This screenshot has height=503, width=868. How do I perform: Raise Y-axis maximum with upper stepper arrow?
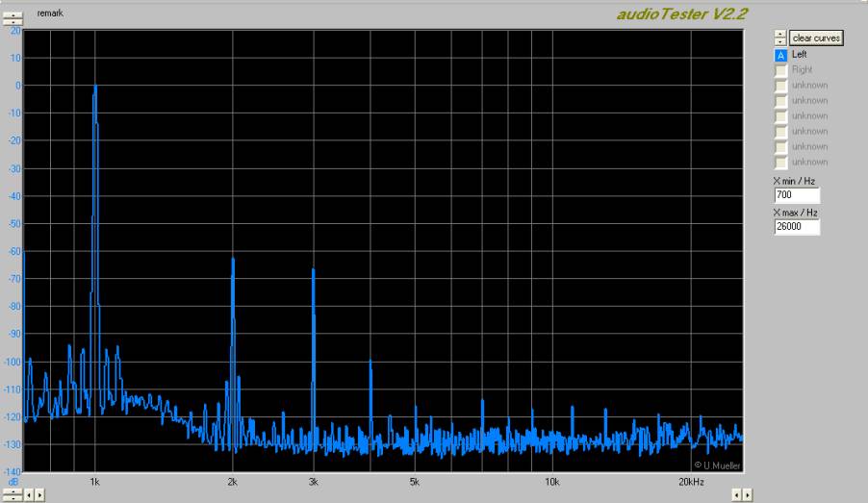pos(13,13)
